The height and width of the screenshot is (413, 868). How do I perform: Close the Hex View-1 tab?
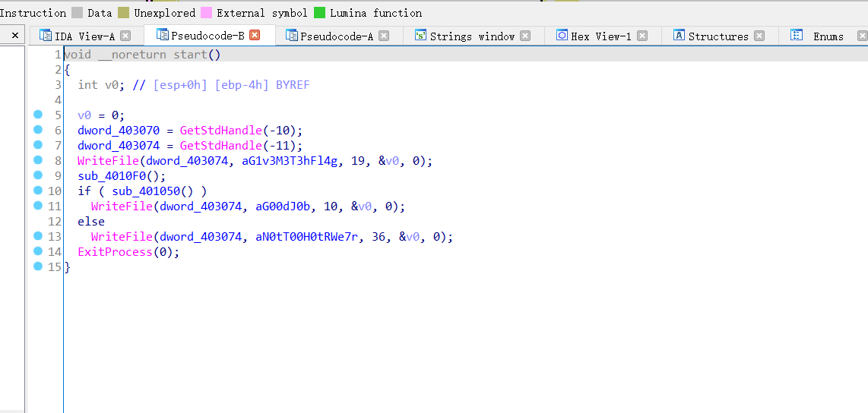click(641, 36)
